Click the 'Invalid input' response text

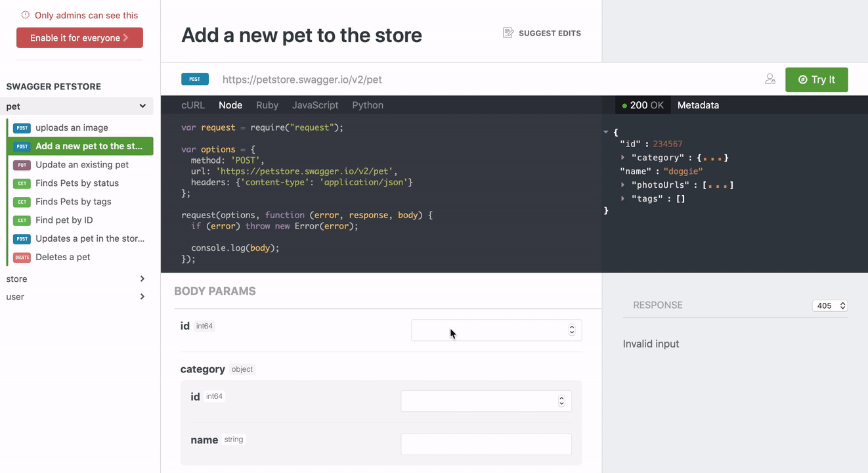point(651,344)
